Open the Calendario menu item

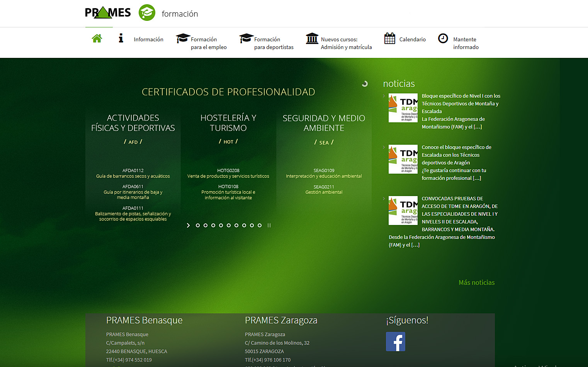pos(413,39)
